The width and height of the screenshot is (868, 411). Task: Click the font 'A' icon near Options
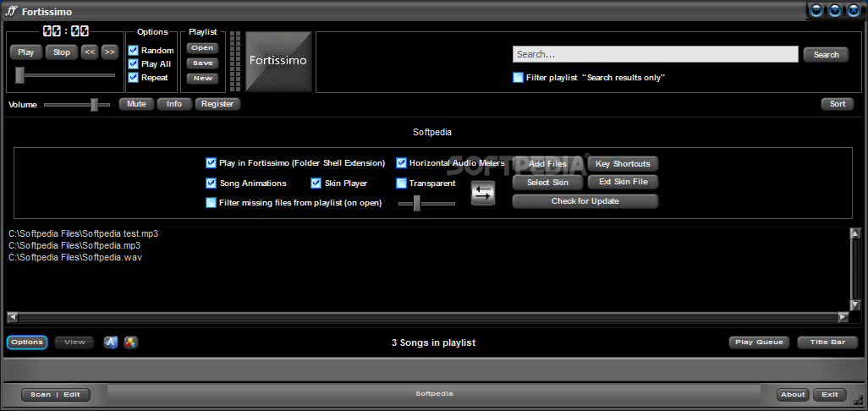tap(111, 342)
